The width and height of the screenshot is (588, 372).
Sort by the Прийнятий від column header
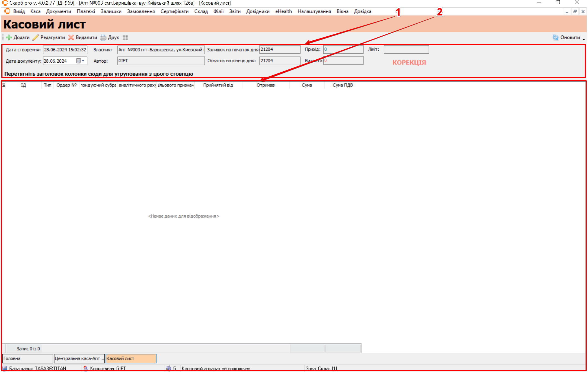point(218,85)
